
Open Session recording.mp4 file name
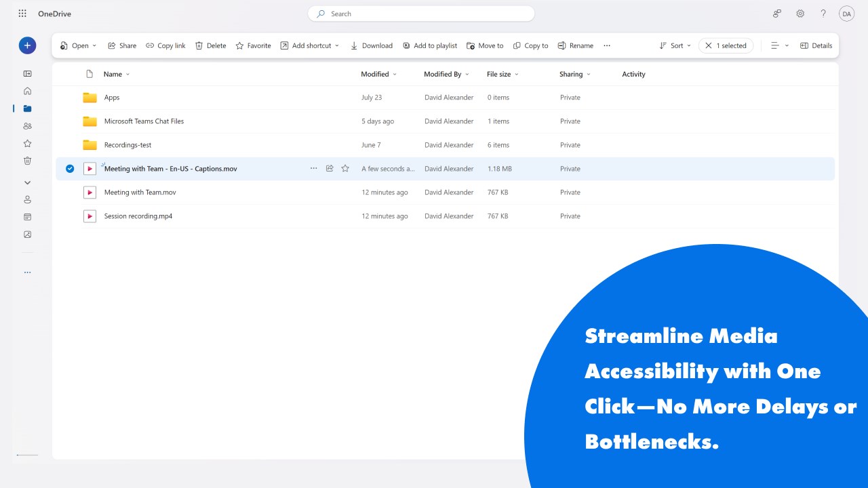coord(138,216)
